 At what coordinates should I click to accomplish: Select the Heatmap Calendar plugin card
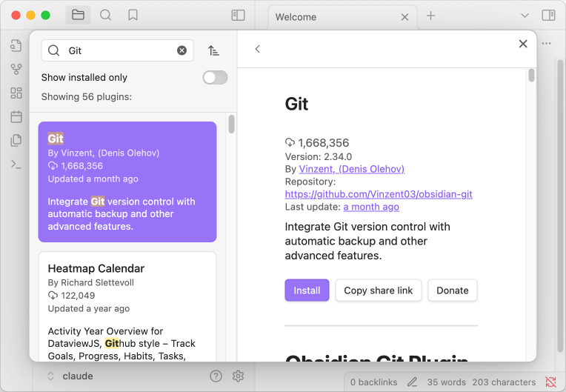pyautogui.click(x=127, y=307)
